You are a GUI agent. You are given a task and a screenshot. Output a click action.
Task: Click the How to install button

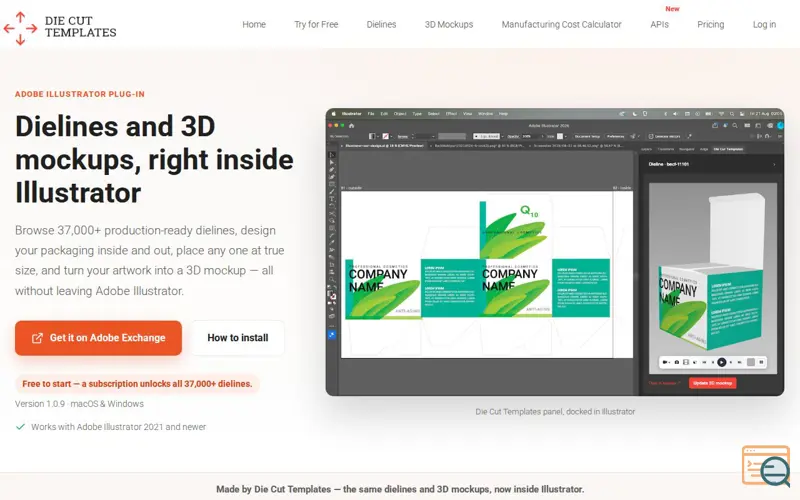(237, 338)
